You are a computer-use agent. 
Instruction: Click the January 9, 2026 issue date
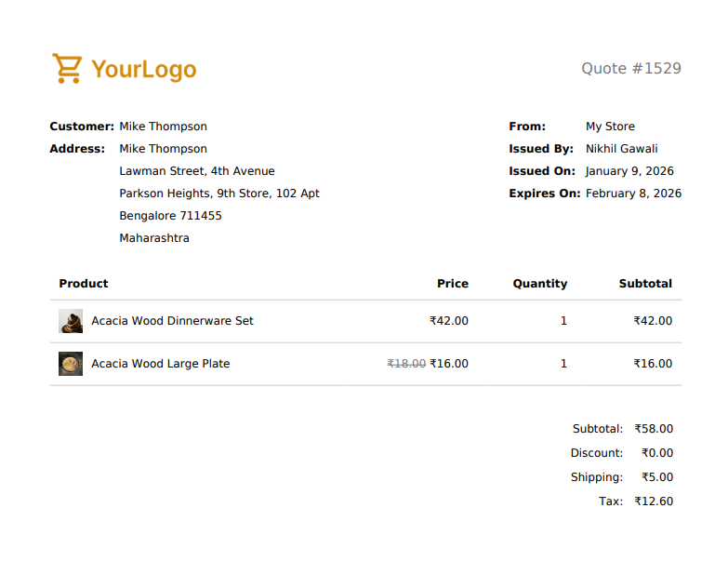629,171
